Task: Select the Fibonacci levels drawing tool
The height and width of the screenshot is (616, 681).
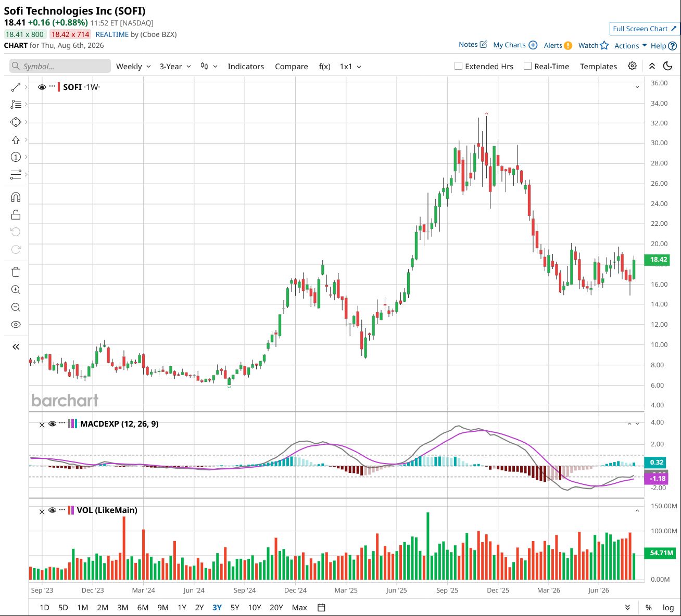Action: click(x=16, y=105)
